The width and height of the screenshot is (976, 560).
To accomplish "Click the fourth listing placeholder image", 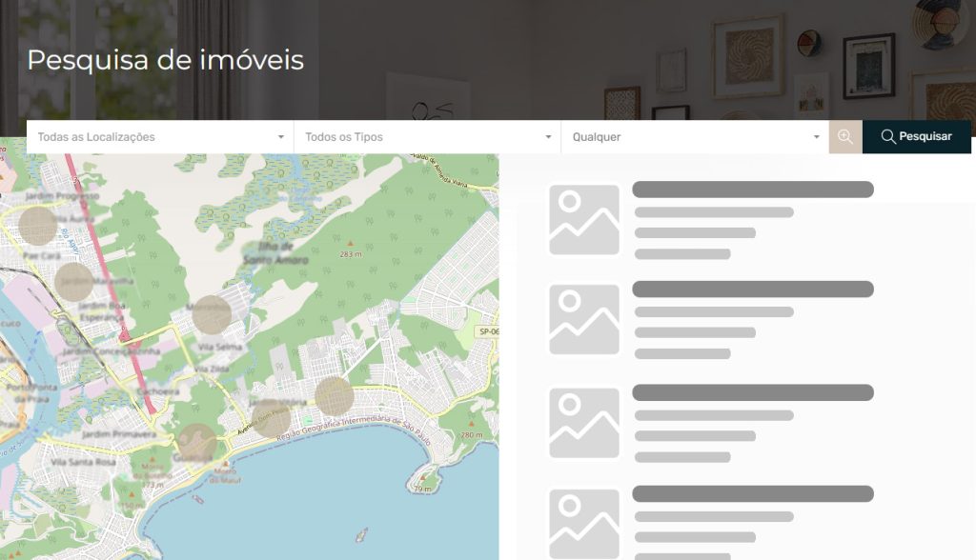I will 584,522.
